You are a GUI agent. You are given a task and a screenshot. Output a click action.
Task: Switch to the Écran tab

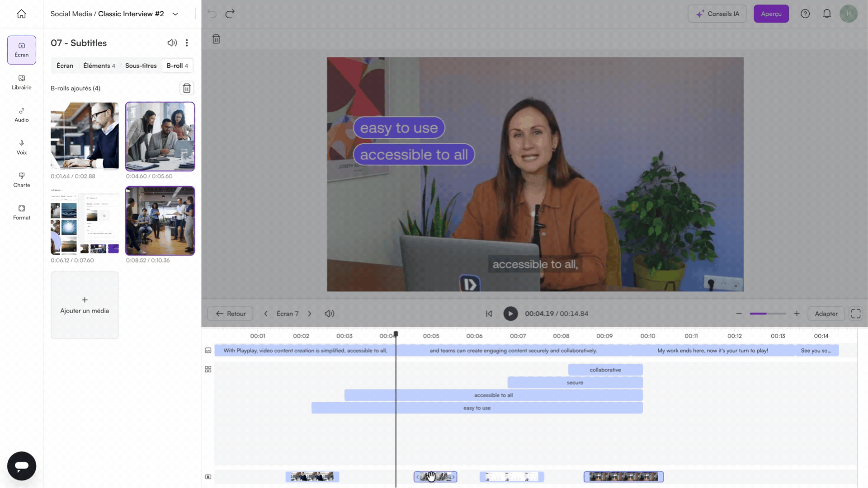click(65, 66)
